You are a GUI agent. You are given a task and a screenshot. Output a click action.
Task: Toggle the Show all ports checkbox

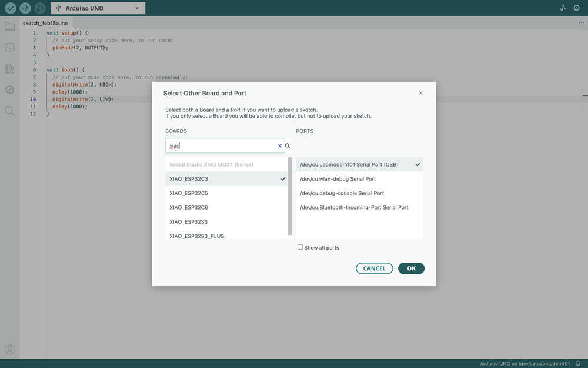click(300, 247)
